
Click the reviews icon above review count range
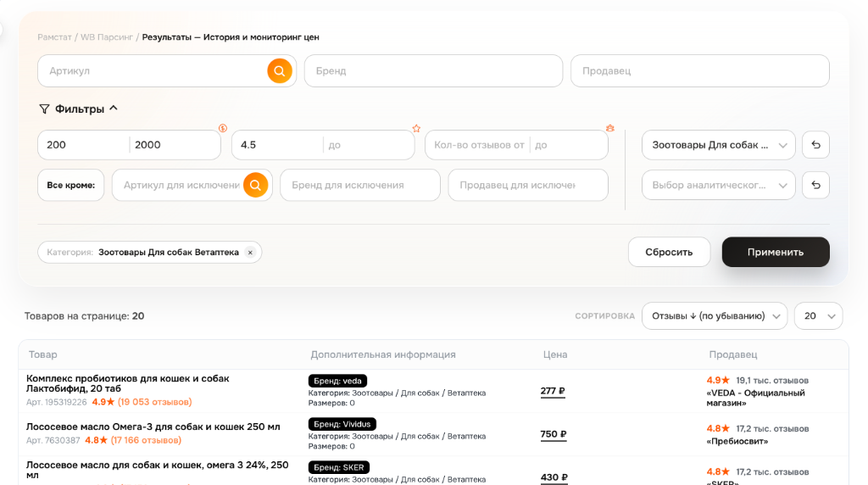click(x=610, y=128)
